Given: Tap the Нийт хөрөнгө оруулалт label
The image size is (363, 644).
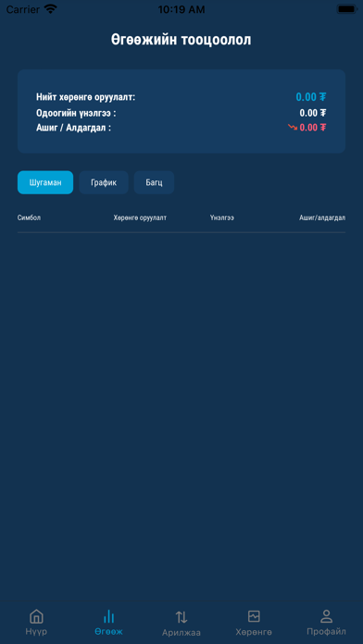Looking at the screenshot, I should (x=85, y=97).
